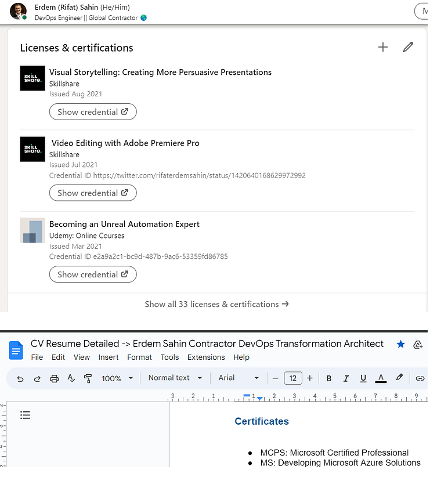448x488 pixels.
Task: Increase font size with plus button
Action: pyautogui.click(x=310, y=378)
